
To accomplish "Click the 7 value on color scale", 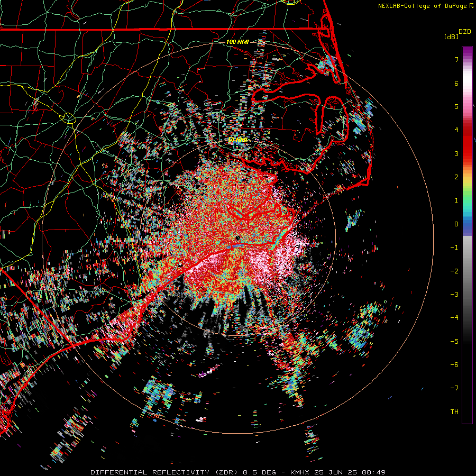I will click(x=456, y=59).
